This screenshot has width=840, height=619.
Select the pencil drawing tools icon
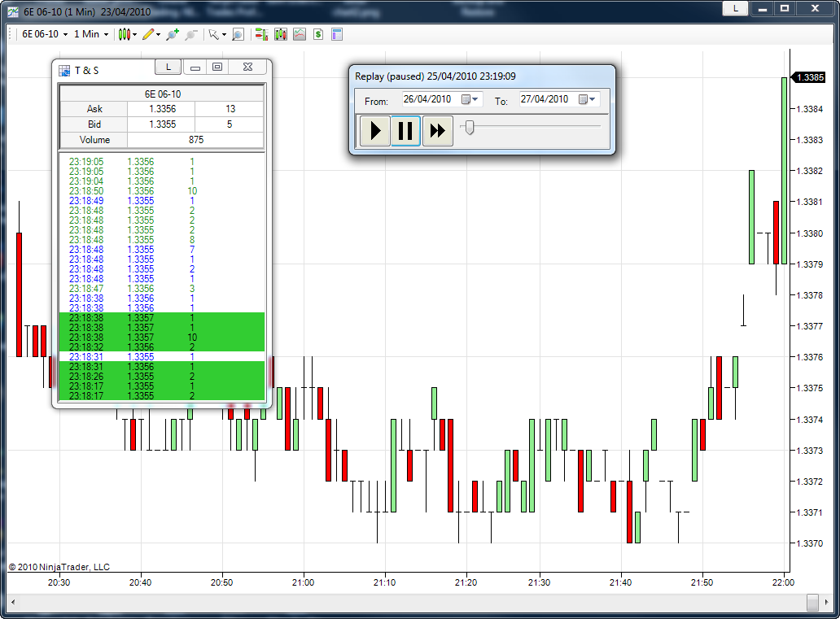point(148,35)
